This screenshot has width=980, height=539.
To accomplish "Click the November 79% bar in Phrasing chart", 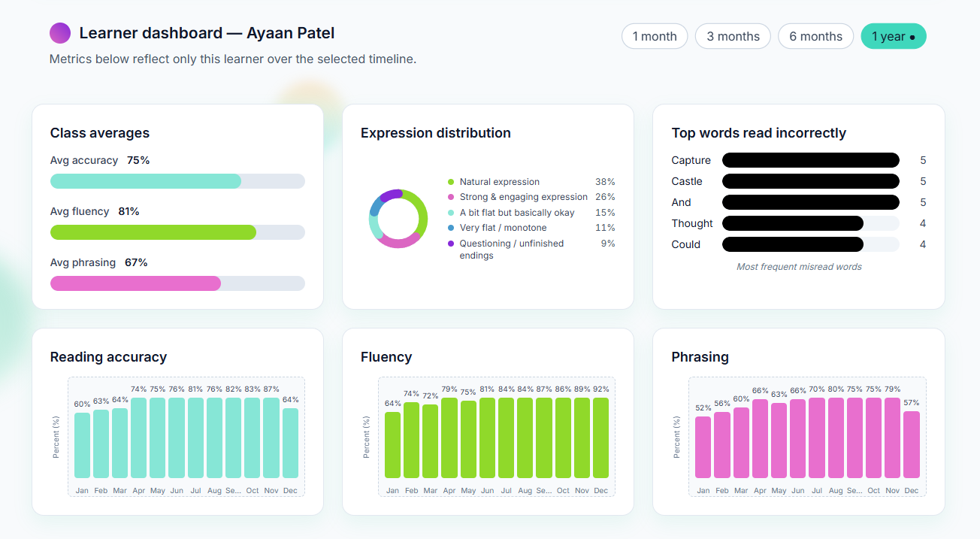I will click(x=893, y=438).
